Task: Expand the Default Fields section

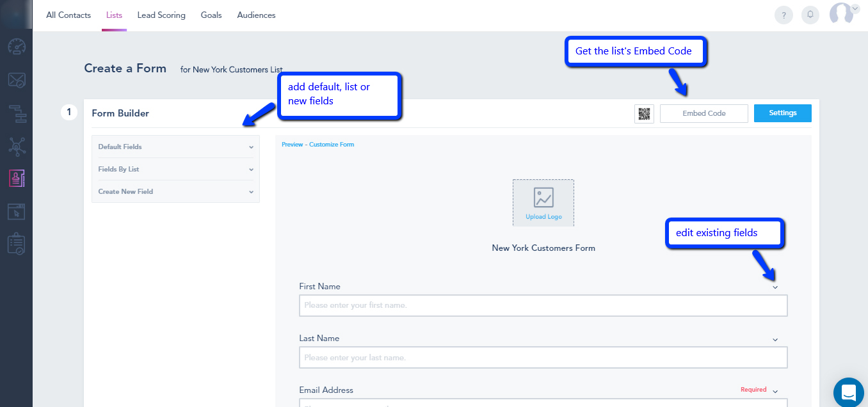Action: click(x=175, y=147)
